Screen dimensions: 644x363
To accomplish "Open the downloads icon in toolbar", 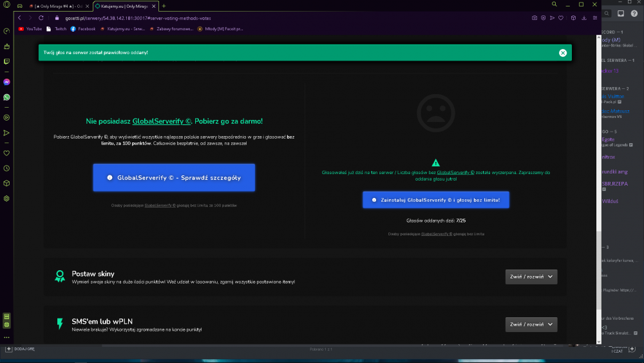I will tap(584, 18).
